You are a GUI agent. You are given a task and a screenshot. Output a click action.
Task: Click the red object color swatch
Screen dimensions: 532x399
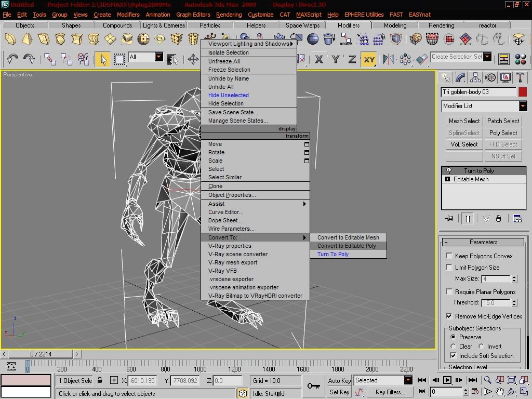523,91
